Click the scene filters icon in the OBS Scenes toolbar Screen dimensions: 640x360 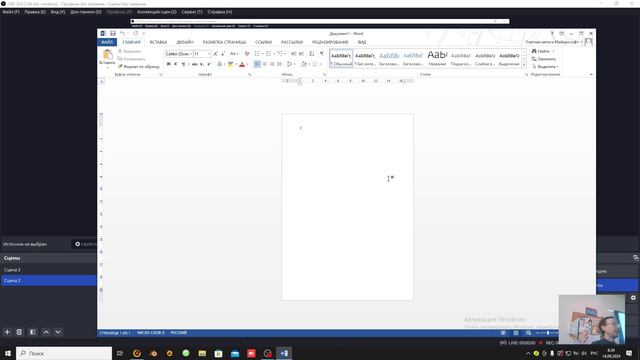[33, 332]
